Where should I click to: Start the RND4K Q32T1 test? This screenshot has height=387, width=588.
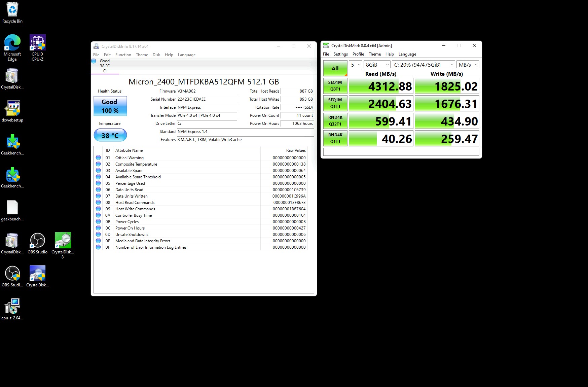[335, 121]
